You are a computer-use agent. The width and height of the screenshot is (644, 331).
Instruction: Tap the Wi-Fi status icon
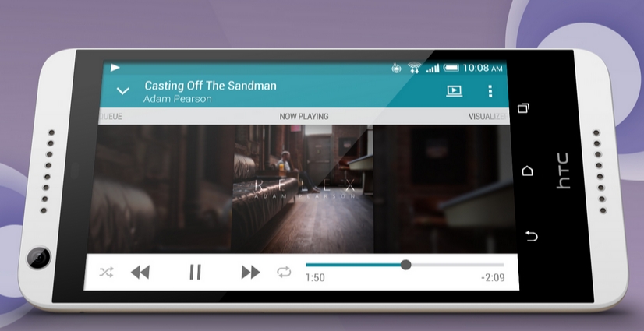pos(415,68)
